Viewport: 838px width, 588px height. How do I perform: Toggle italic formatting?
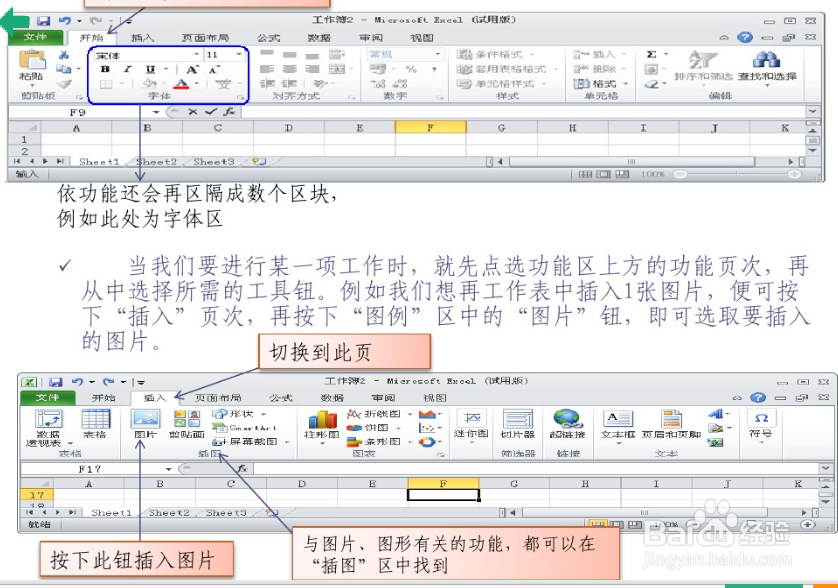coord(126,68)
